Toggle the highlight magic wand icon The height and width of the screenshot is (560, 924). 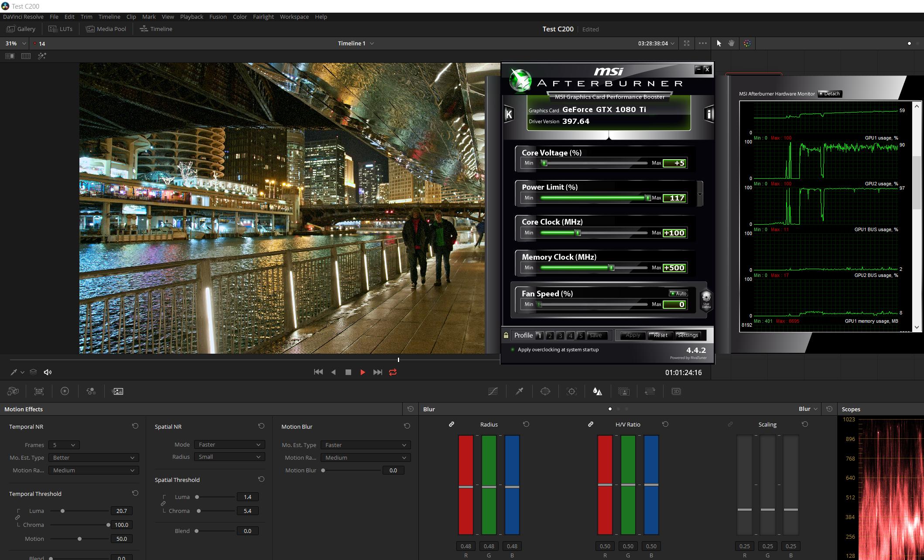(42, 56)
